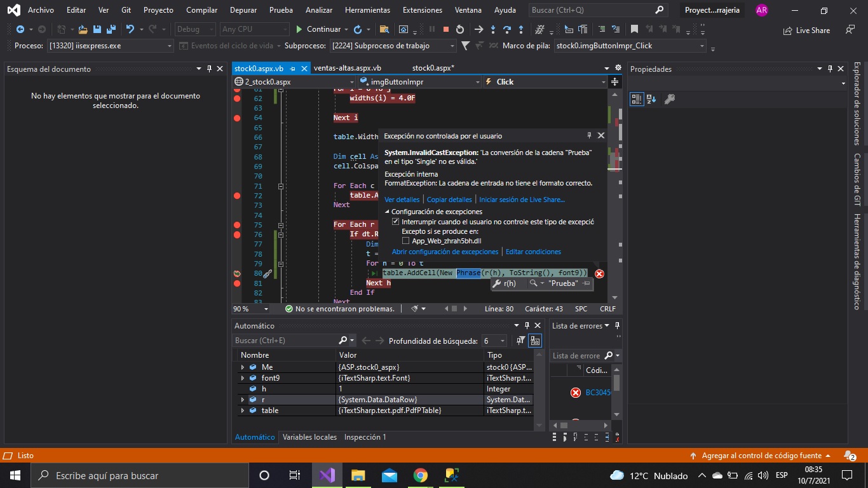This screenshot has width=868, height=488.
Task: Click Property Pages wrench icon
Action: pyautogui.click(x=669, y=99)
